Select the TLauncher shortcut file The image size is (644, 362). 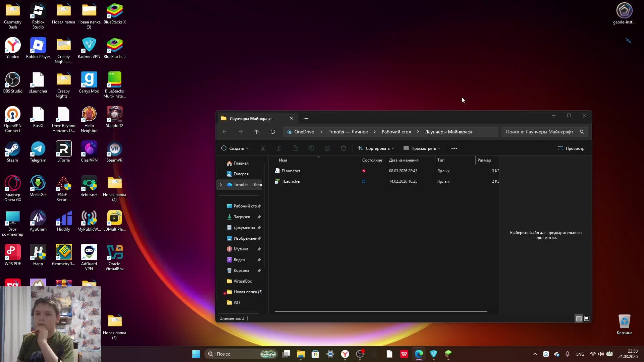point(291,181)
